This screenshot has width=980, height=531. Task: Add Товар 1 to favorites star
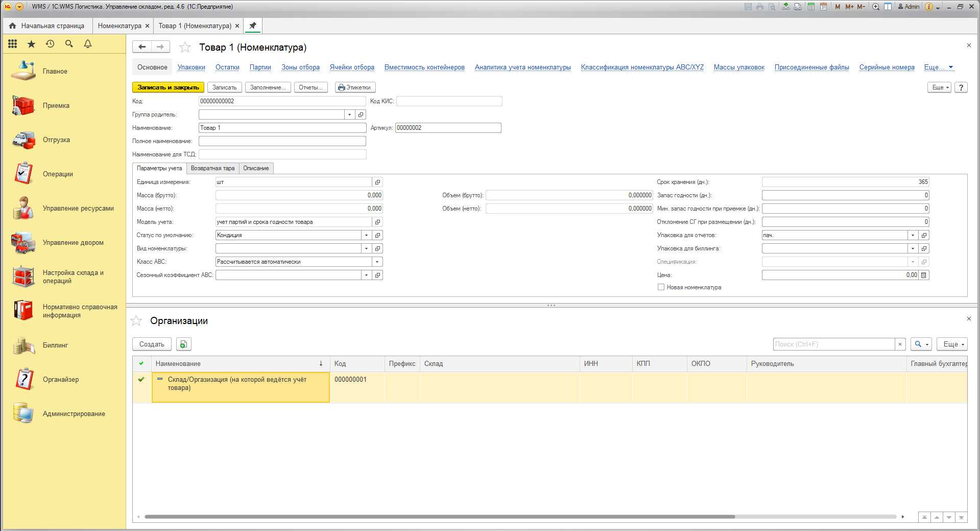[185, 48]
